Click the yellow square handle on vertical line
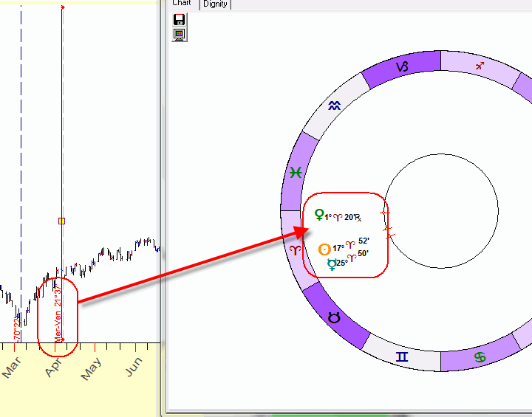Image resolution: width=532 pixels, height=417 pixels. tap(61, 221)
